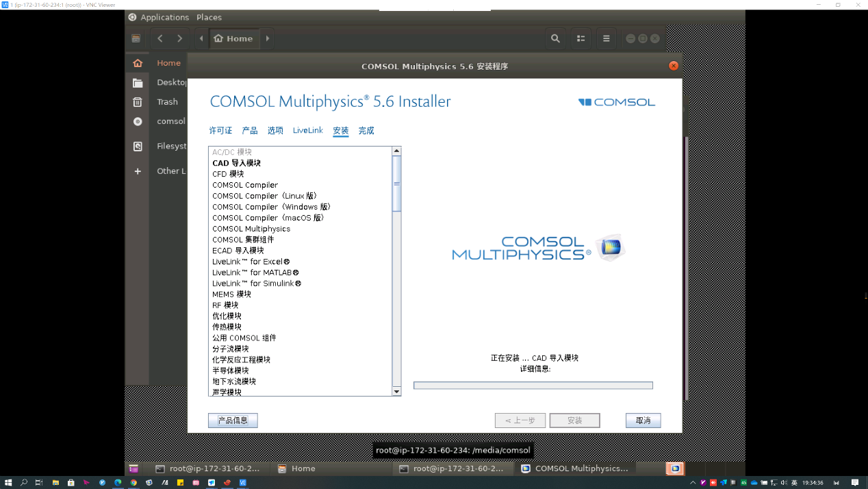The width and height of the screenshot is (868, 489).
Task: Select 'LiveLink for Excel' in the product list
Action: point(251,262)
